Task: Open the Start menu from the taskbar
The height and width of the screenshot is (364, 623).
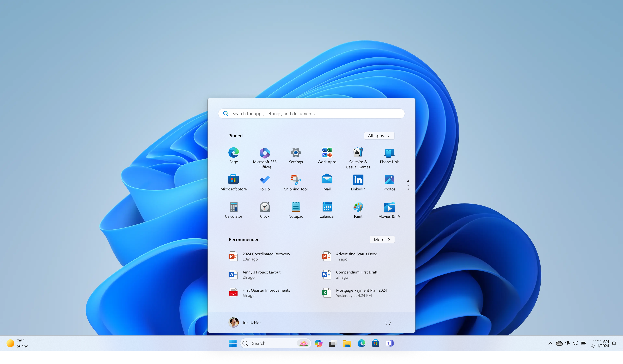Action: [x=233, y=343]
